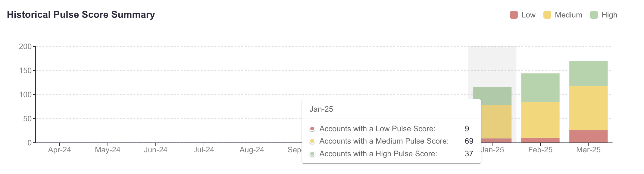Toggle the Low series legend swatch
This screenshot has width=644, height=174.
(514, 15)
